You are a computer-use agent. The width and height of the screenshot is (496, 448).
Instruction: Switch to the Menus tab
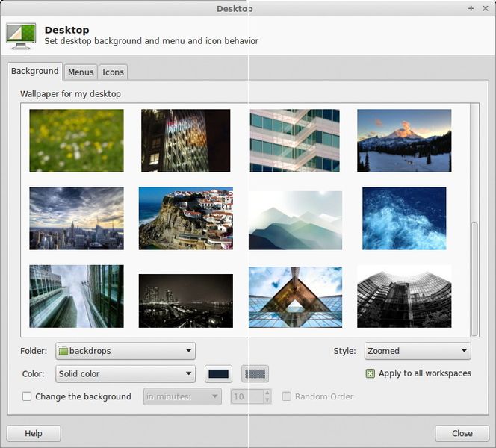pos(81,72)
